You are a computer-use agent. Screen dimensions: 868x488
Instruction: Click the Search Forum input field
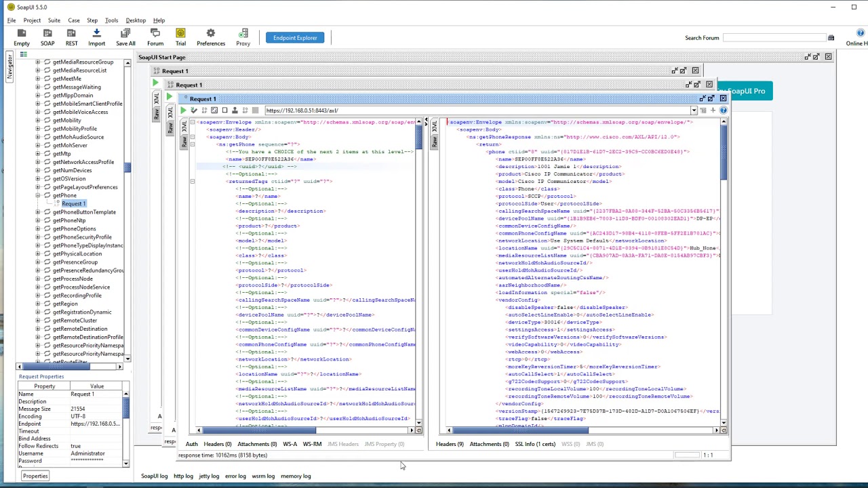click(773, 38)
